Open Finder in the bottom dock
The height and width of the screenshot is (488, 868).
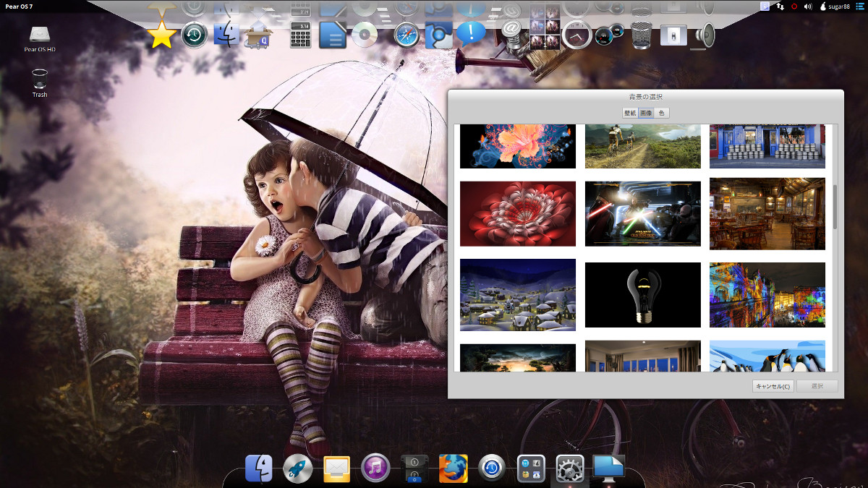point(258,468)
